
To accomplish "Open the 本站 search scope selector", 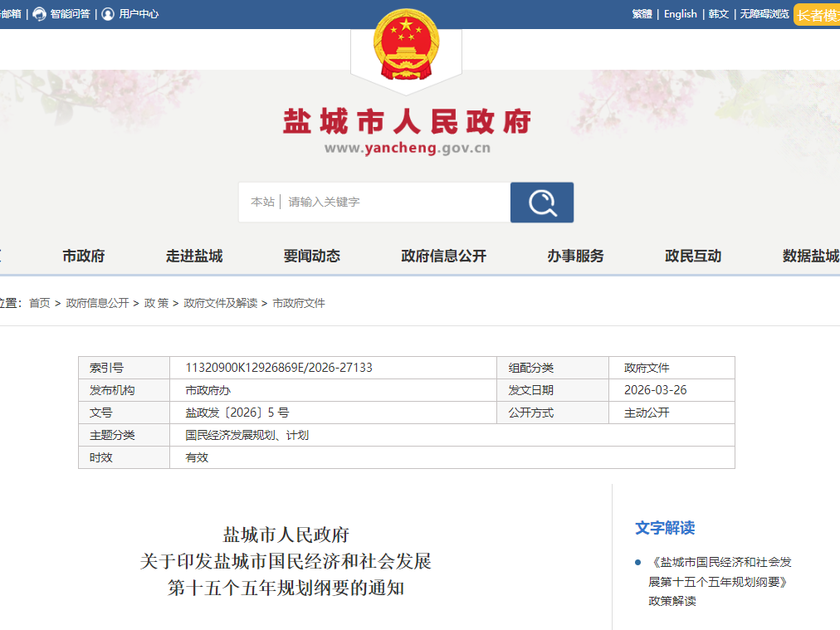I will pyautogui.click(x=262, y=202).
